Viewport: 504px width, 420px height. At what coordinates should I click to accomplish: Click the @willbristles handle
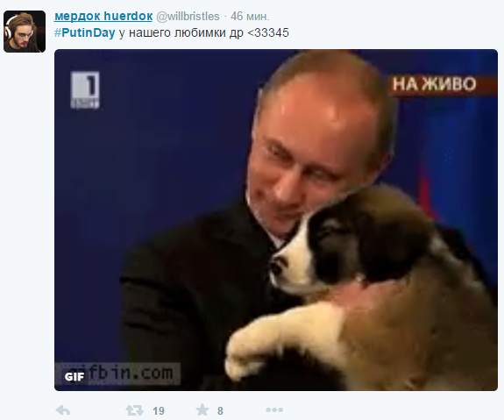(188, 16)
